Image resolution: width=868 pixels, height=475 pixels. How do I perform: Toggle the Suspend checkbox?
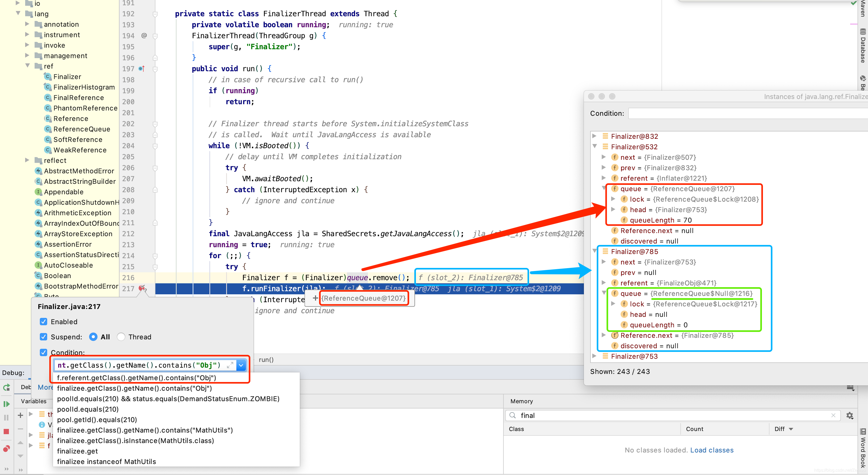44,337
